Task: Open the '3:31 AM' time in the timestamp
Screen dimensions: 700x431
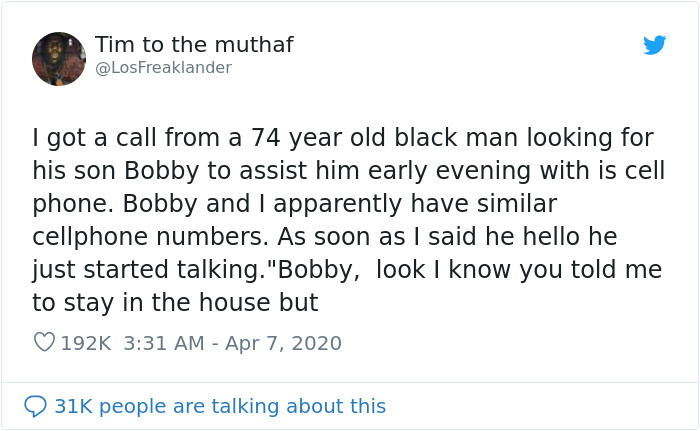Action: 164,343
